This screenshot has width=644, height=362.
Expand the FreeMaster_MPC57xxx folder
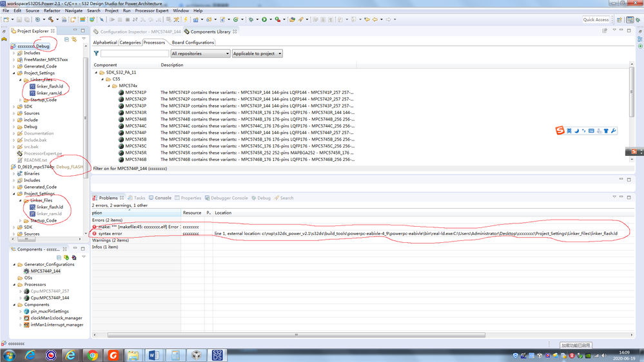(14, 59)
